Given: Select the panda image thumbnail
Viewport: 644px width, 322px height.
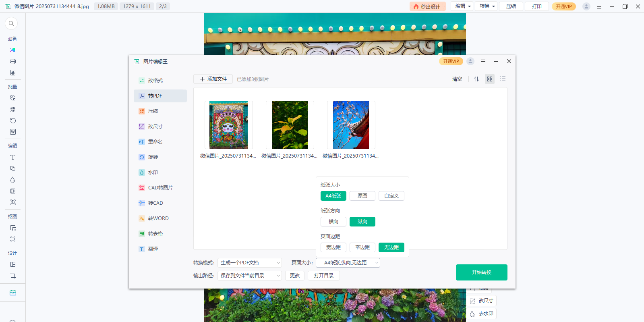Looking at the screenshot, I should click(x=228, y=125).
